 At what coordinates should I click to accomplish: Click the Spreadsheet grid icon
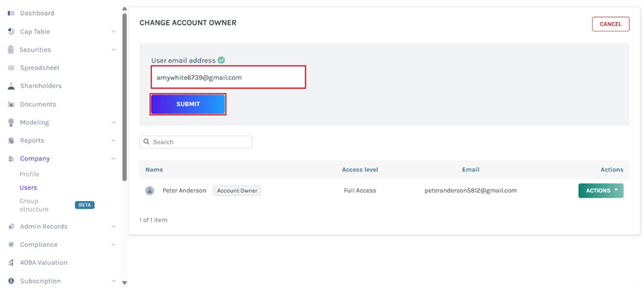(x=11, y=68)
